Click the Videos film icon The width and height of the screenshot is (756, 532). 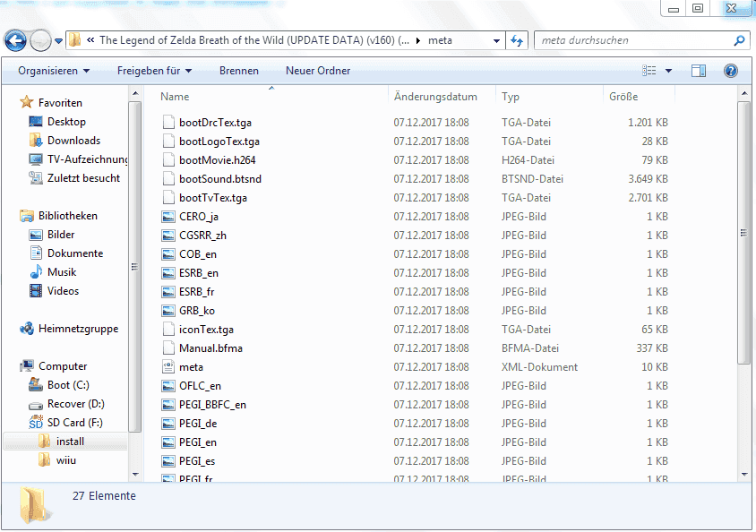coord(36,290)
